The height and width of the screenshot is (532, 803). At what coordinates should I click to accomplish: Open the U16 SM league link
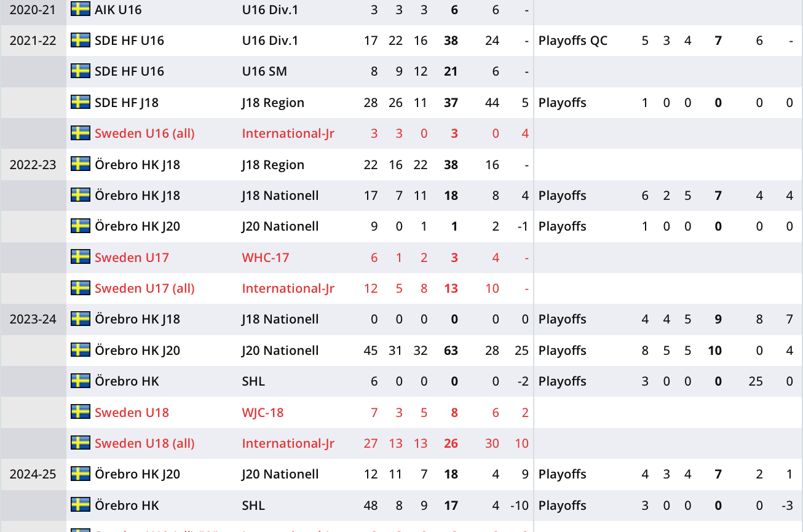pyautogui.click(x=264, y=71)
